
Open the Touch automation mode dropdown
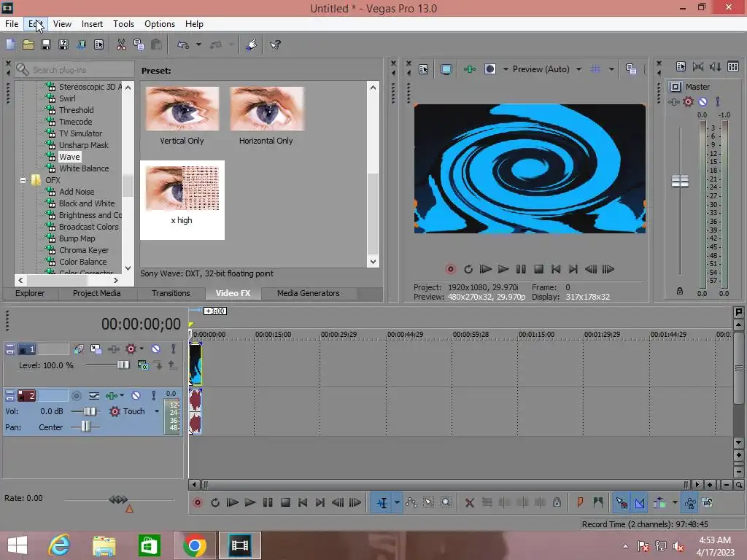click(x=157, y=411)
